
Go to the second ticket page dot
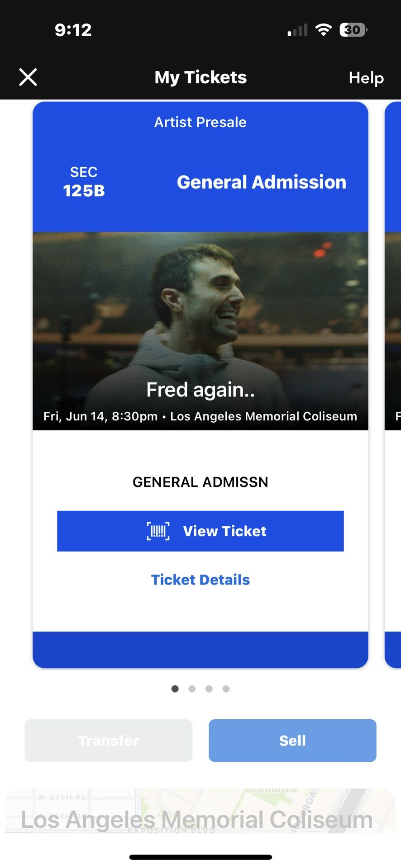[192, 689]
